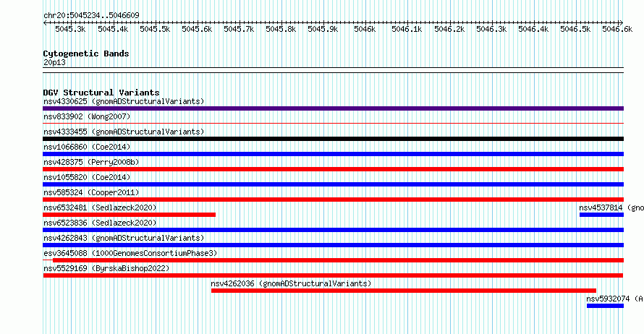Click the Cytogenetic Bands track title

tap(86, 53)
